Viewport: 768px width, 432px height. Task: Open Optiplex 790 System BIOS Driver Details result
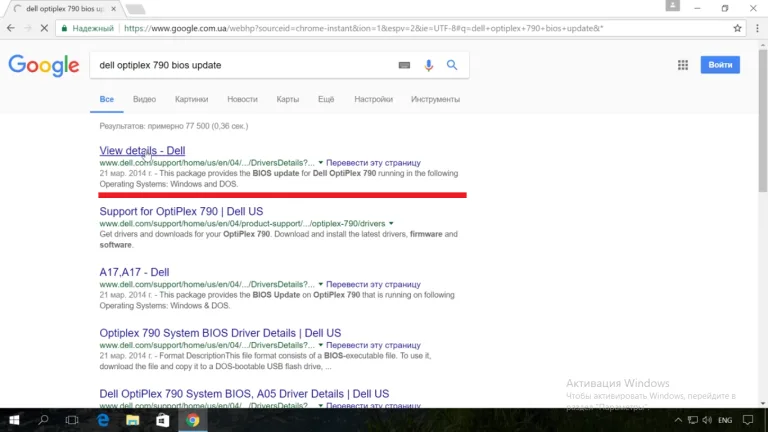(220, 333)
